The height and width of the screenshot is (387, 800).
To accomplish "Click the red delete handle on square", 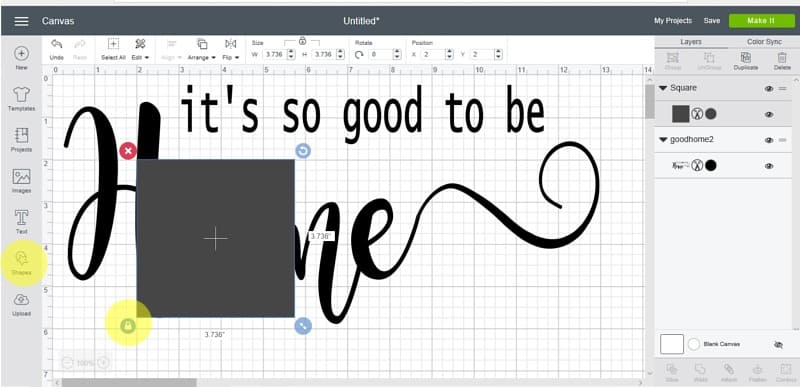I will tap(128, 151).
